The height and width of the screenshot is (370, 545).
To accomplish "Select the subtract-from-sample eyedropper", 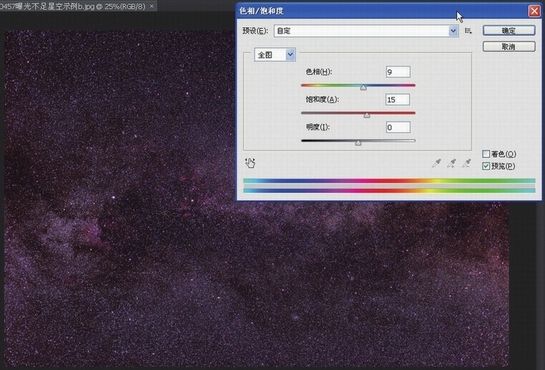I will (x=466, y=163).
